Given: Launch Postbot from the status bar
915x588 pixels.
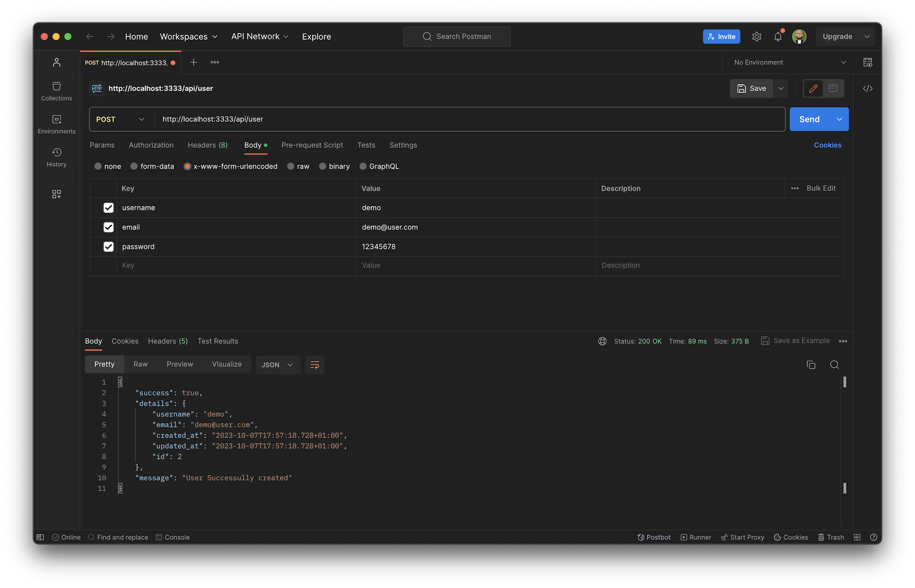Looking at the screenshot, I should tap(654, 537).
